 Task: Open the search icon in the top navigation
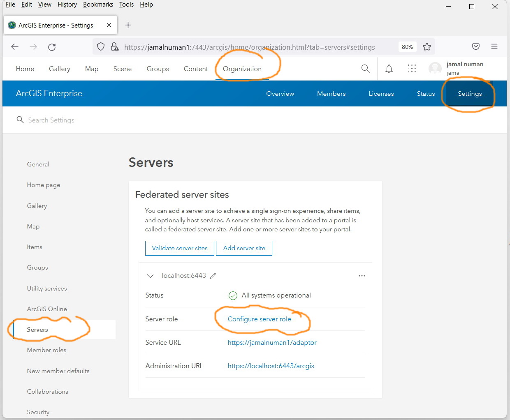point(365,69)
